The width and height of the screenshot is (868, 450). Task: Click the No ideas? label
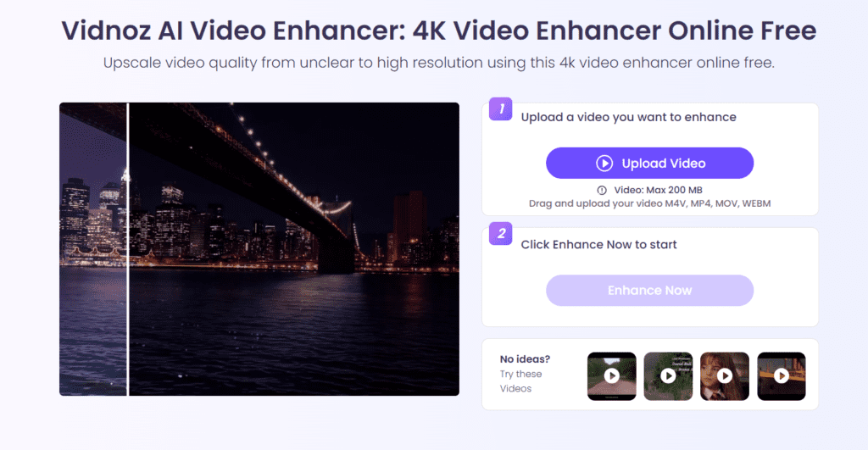pos(525,359)
